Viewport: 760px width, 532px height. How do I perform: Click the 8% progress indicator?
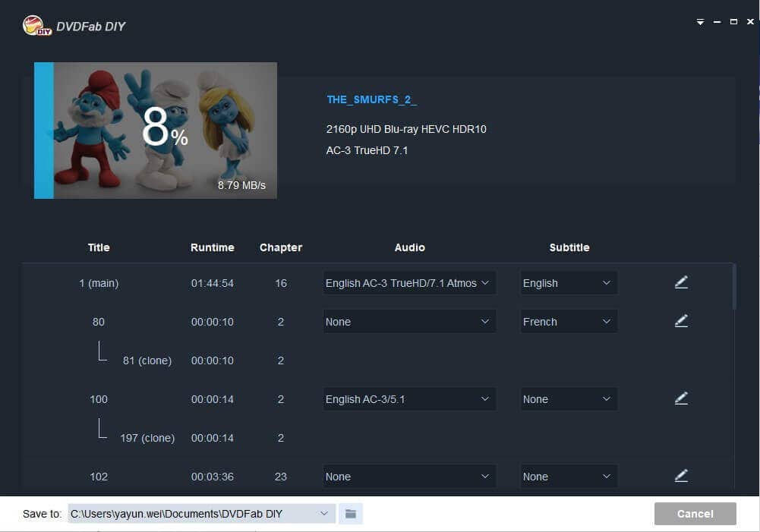[x=165, y=128]
